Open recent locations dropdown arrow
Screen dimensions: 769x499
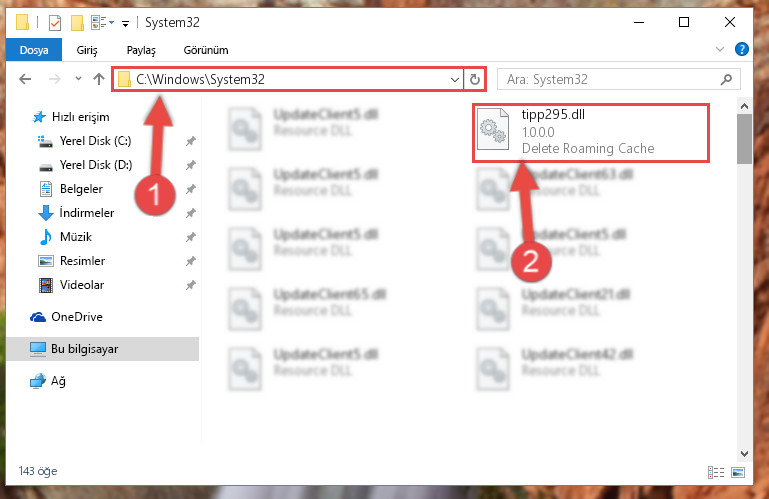point(78,79)
